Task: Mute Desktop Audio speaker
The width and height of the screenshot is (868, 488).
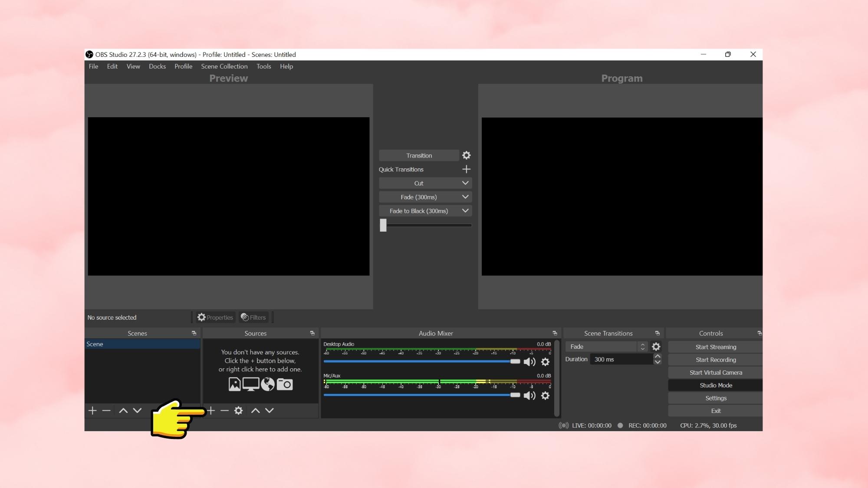Action: [529, 362]
